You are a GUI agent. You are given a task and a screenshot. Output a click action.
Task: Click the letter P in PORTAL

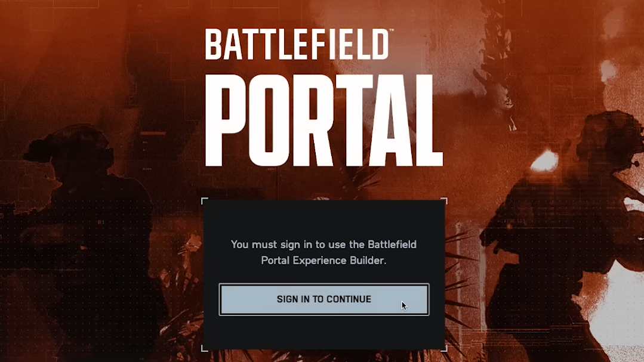pos(225,120)
